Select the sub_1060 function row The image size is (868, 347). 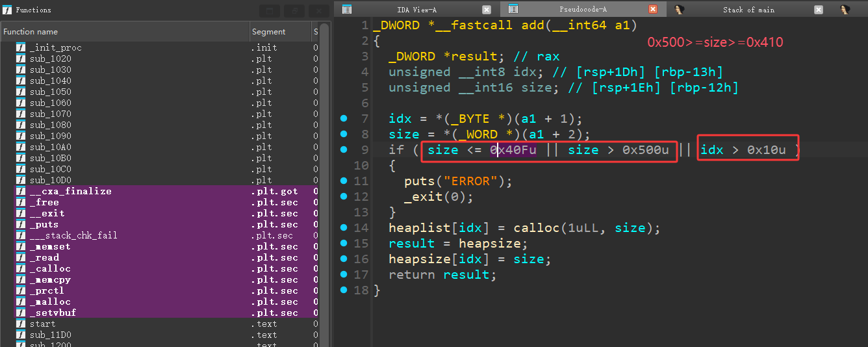[160, 103]
